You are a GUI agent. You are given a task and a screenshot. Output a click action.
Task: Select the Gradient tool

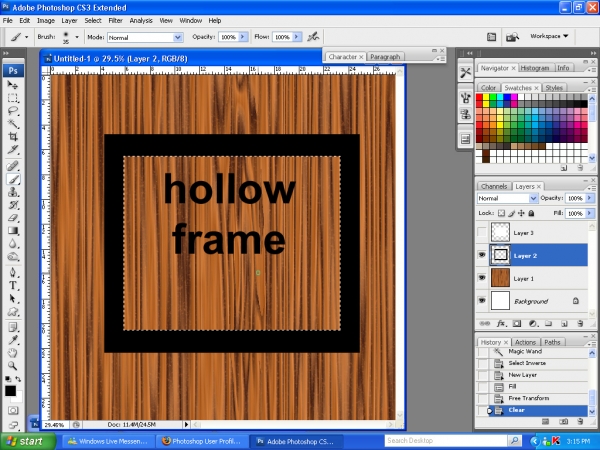tap(13, 231)
